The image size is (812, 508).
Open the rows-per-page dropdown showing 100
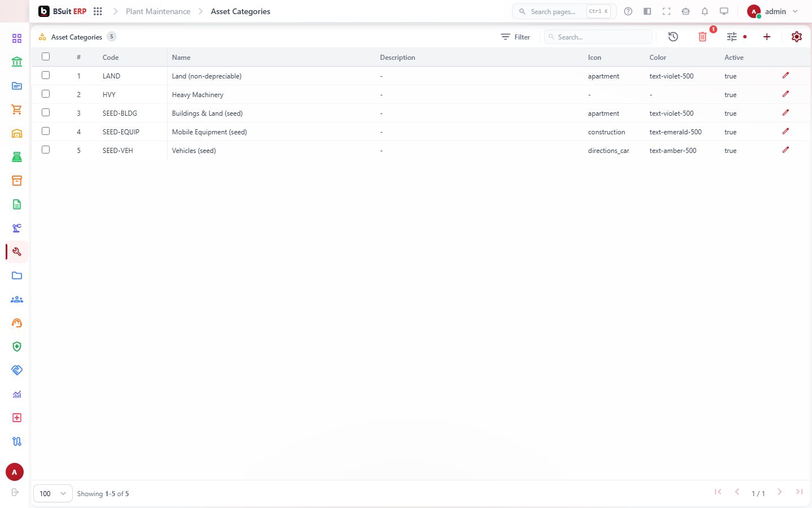point(53,493)
